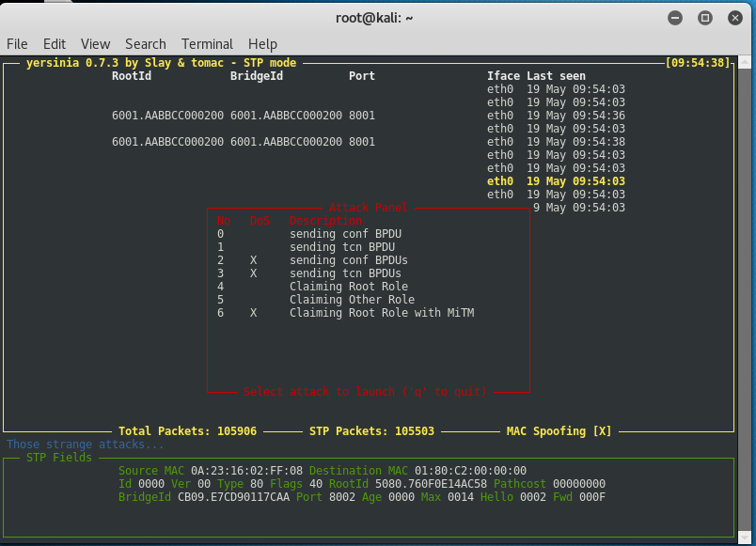756x546 pixels.
Task: Click the Flags field value 40
Action: (x=316, y=483)
